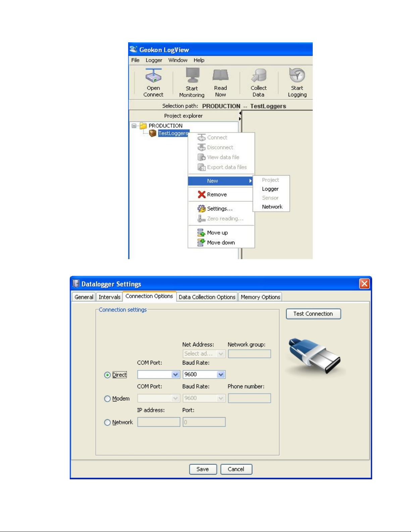Collapse the PRODUCTION tree node
Viewport: 411px width, 532px height.
tap(134, 126)
